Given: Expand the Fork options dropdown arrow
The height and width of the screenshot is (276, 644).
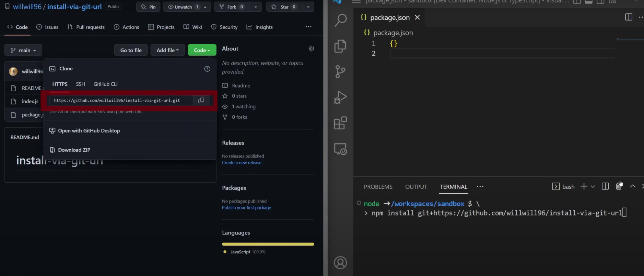Looking at the screenshot, I should [256, 7].
